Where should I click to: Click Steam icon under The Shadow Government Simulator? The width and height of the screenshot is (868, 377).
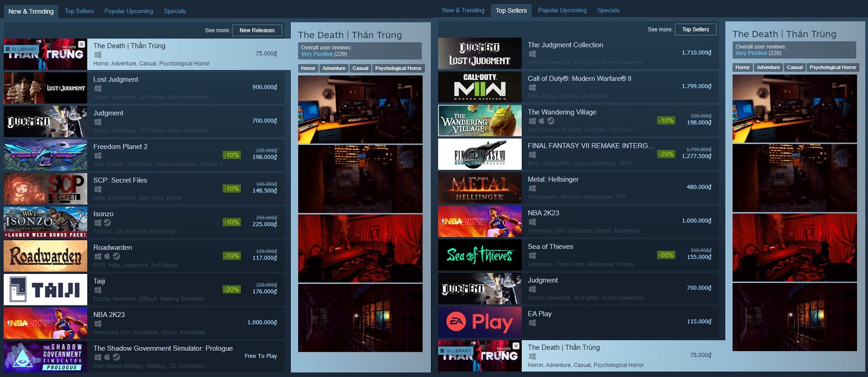116,357
